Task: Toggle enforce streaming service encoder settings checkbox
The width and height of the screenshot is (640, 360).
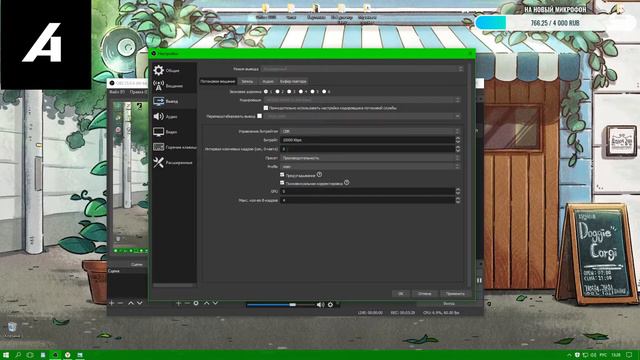Action: [x=266, y=108]
